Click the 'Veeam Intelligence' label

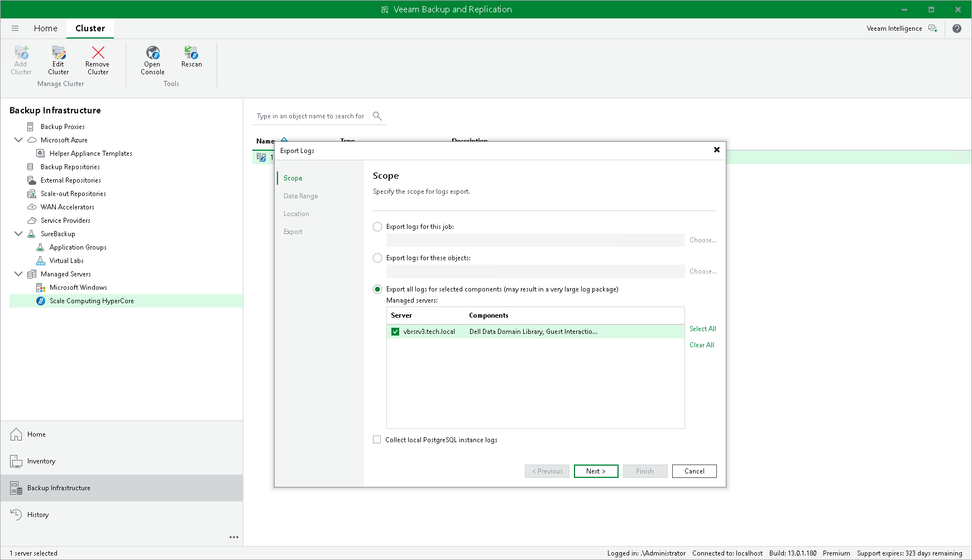[894, 28]
